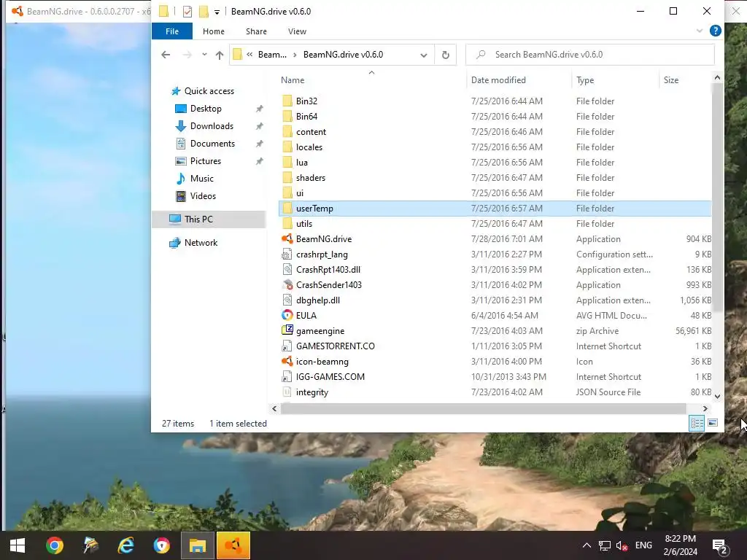Select the lua folder icon
The image size is (747, 560).
click(287, 163)
